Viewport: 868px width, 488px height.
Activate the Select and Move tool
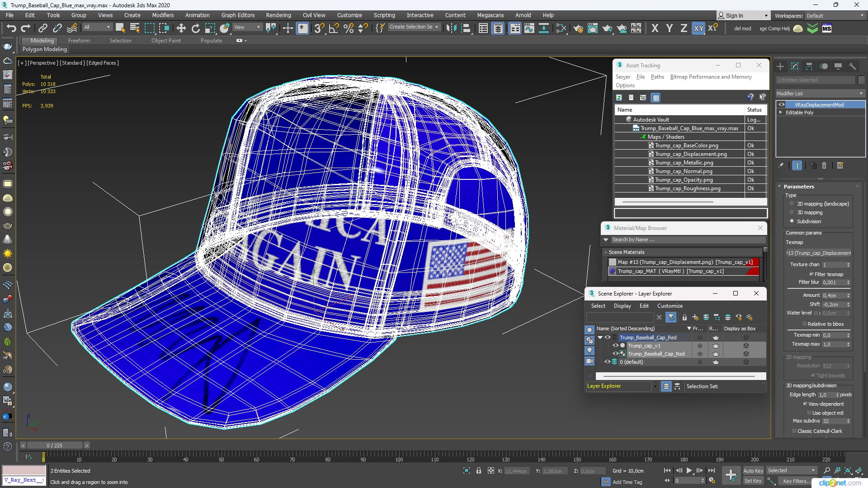[x=181, y=28]
